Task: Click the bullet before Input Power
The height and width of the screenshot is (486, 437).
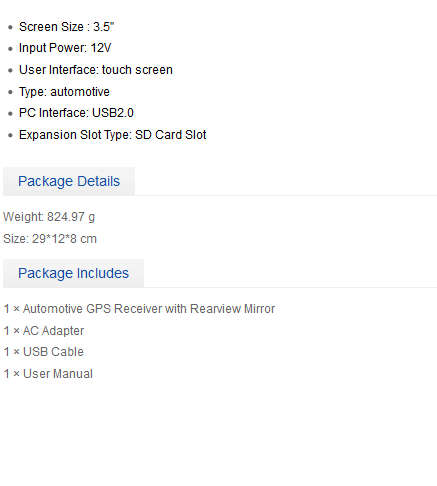Action: pos(10,49)
